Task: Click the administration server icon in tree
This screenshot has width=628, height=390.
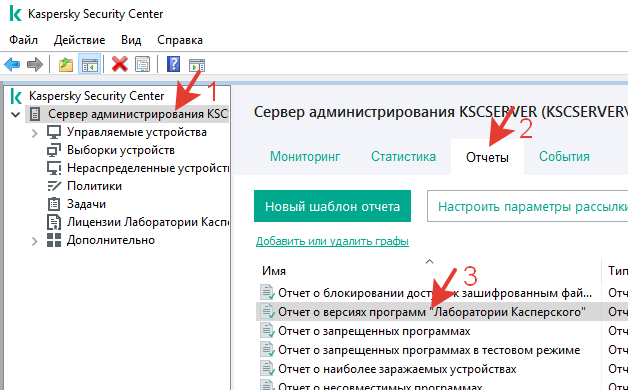Action: 35,114
